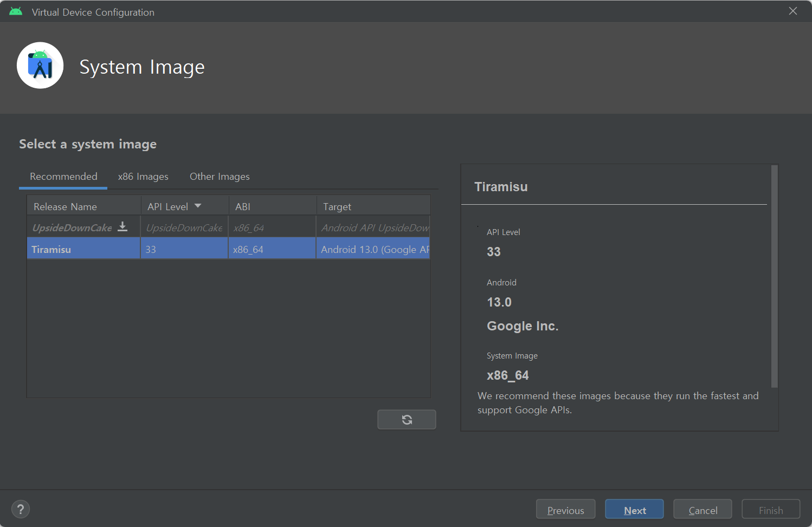Click Android 13.0 target cell
The width and height of the screenshot is (812, 527).
coord(373,249)
